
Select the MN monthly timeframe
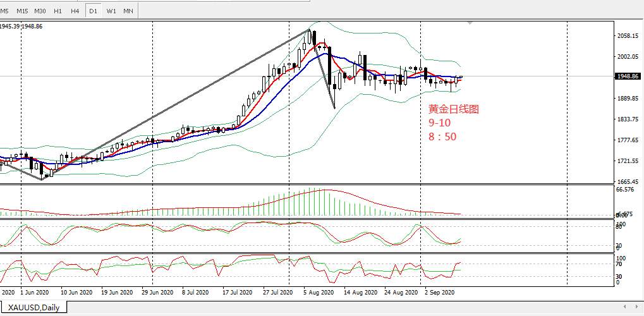(x=128, y=11)
